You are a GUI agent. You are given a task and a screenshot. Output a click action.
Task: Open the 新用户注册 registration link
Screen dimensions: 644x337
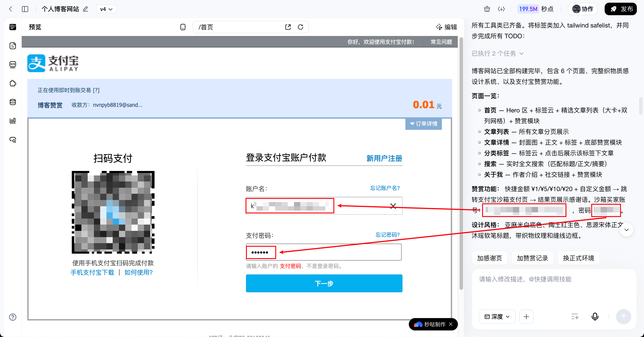384,158
